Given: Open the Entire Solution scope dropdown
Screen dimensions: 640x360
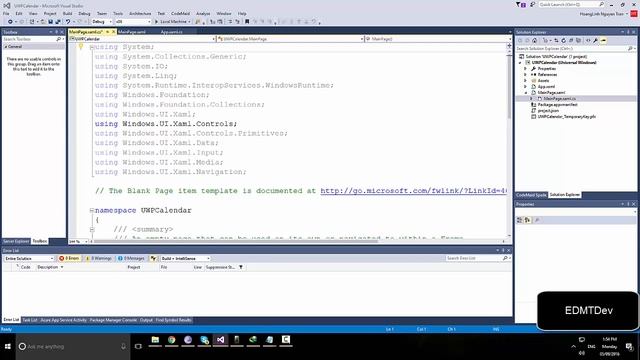Looking at the screenshot, I should pos(29,258).
